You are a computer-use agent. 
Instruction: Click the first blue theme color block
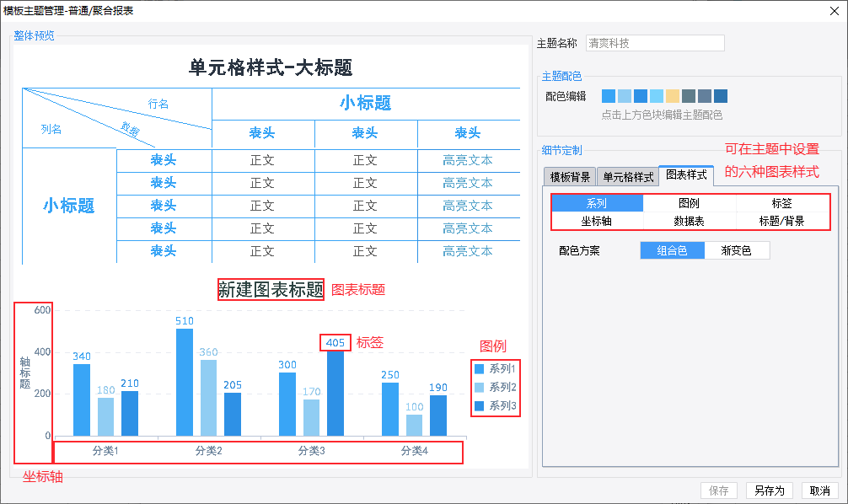(x=609, y=96)
